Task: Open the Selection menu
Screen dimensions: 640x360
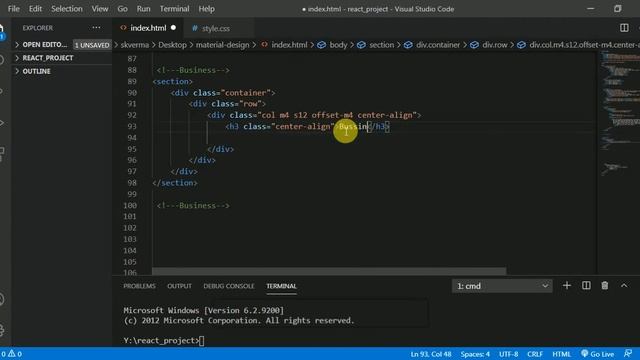Action: pyautogui.click(x=67, y=9)
